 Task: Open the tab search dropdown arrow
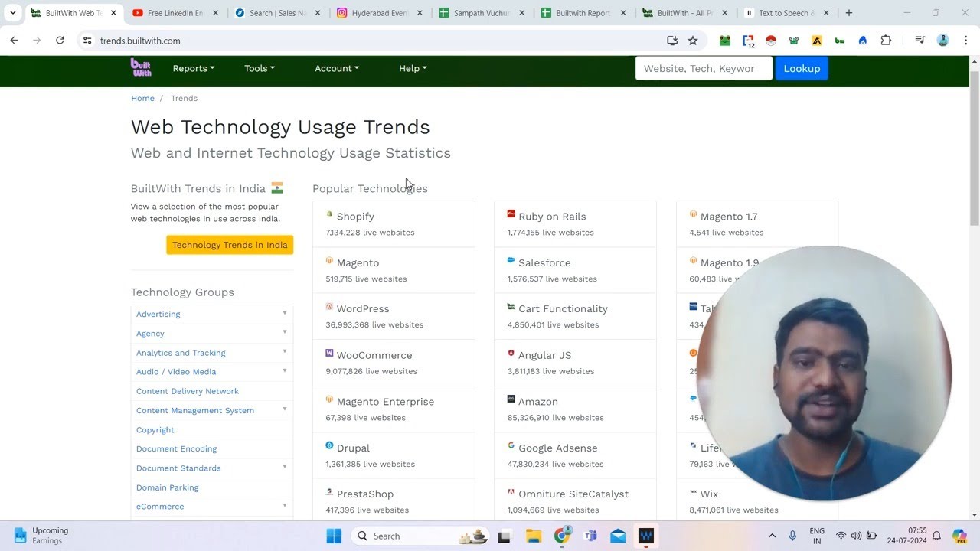(12, 13)
